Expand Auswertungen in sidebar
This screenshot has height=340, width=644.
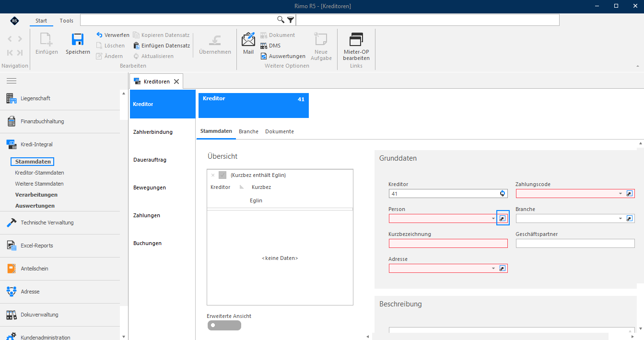pos(35,206)
